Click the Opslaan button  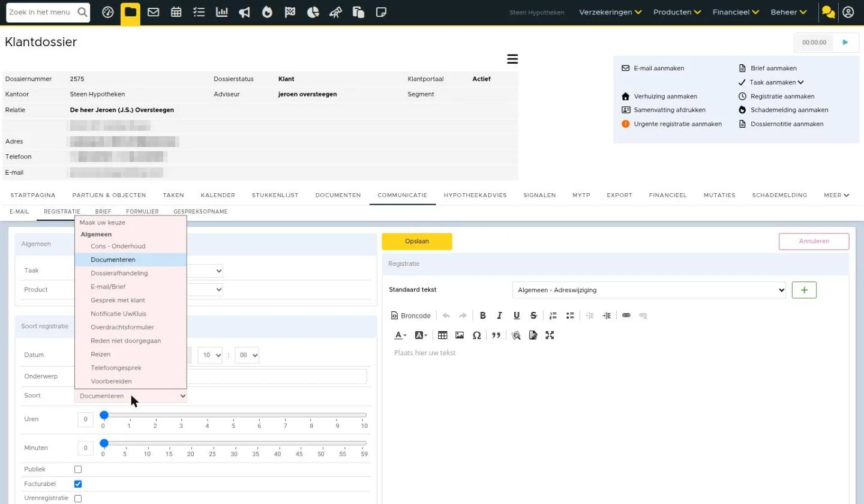click(x=417, y=241)
